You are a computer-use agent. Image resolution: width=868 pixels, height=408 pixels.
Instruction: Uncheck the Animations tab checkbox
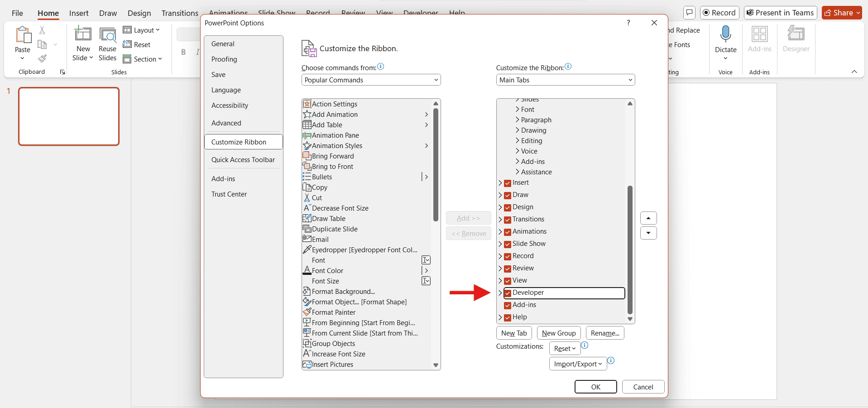508,232
